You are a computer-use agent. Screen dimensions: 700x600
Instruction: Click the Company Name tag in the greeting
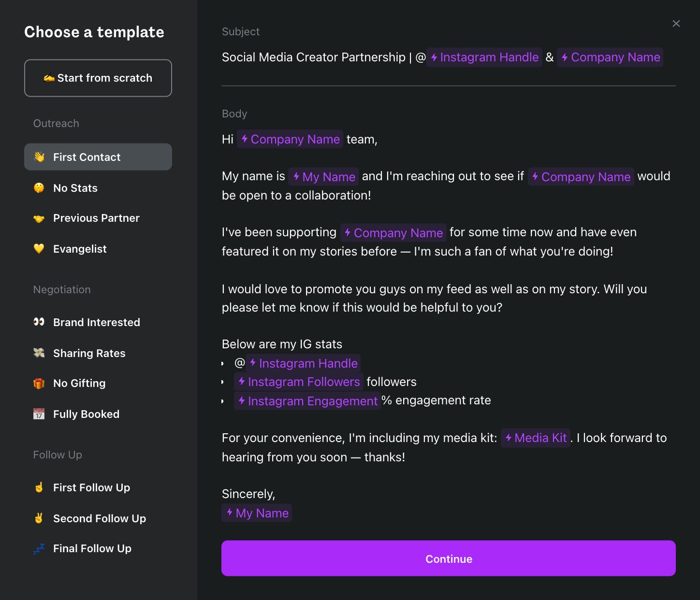[x=290, y=140]
